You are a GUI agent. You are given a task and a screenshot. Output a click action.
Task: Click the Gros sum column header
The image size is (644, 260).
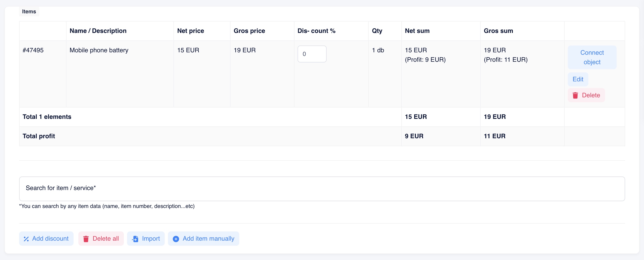(498, 31)
